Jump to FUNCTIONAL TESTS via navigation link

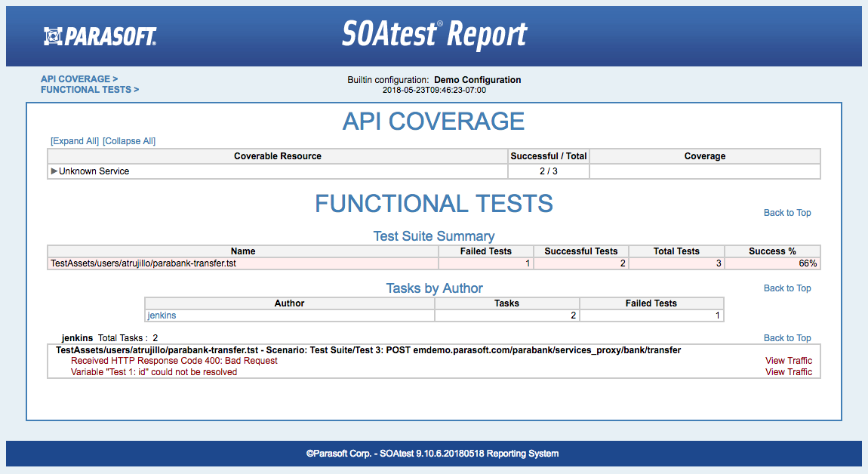tap(90, 90)
